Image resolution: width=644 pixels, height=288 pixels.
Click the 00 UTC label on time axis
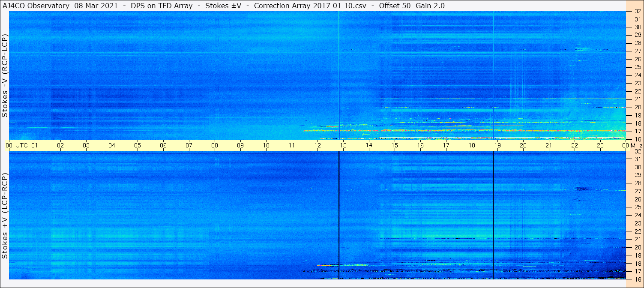click(16, 145)
